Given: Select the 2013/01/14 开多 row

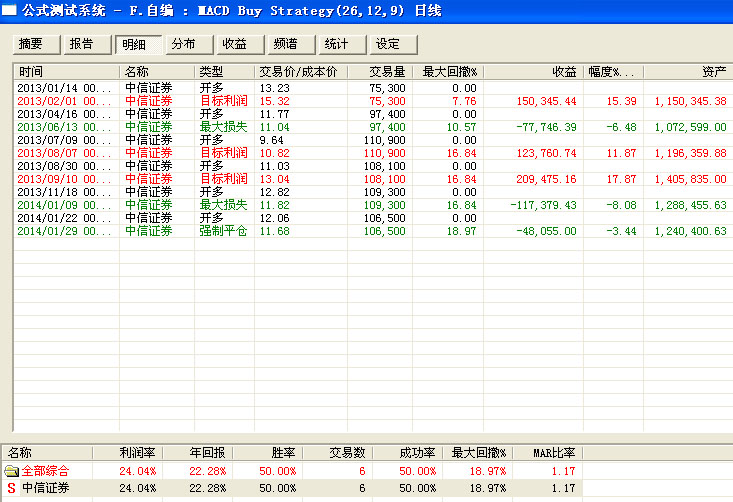Looking at the screenshot, I should pos(373,88).
